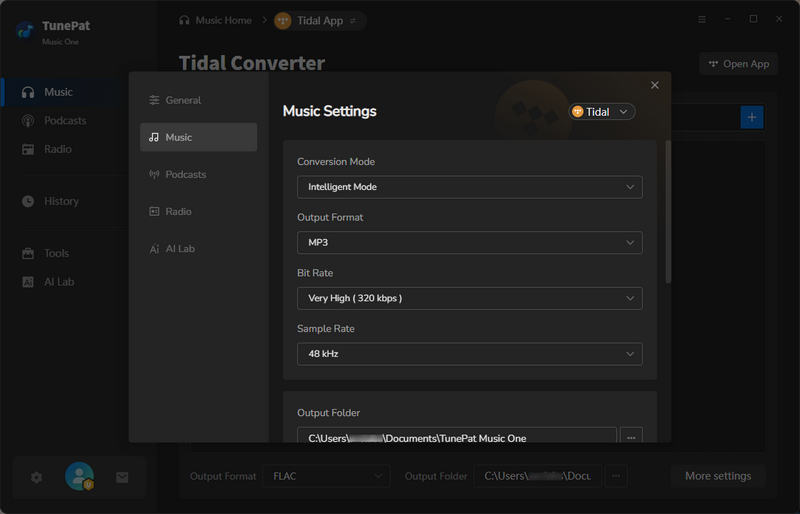Click the Tidal logo in breadcrumb

[x=283, y=20]
